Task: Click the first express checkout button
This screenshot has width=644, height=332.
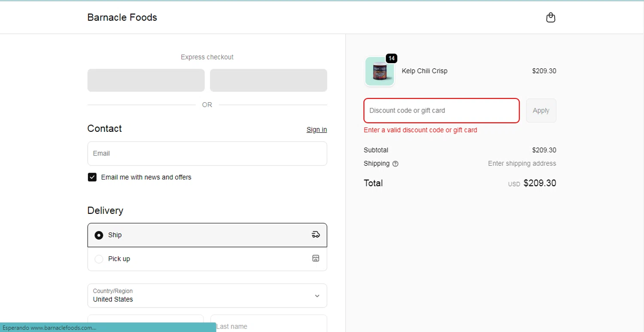Action: (146, 80)
